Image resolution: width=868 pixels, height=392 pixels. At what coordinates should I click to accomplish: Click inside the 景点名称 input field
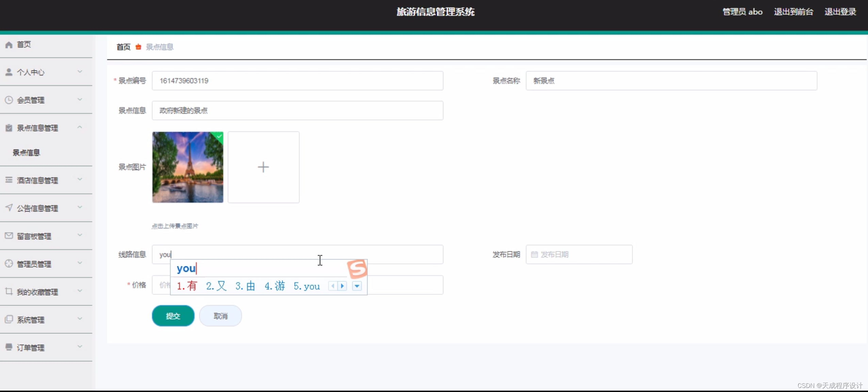click(x=670, y=81)
